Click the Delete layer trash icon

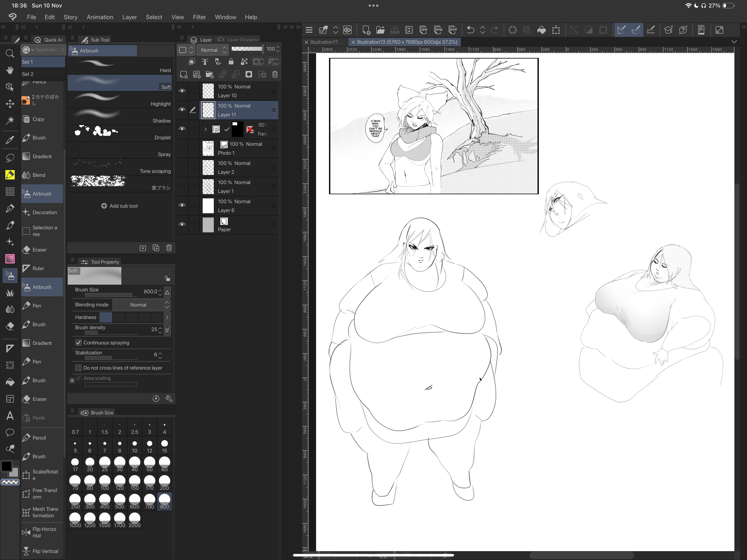(275, 74)
